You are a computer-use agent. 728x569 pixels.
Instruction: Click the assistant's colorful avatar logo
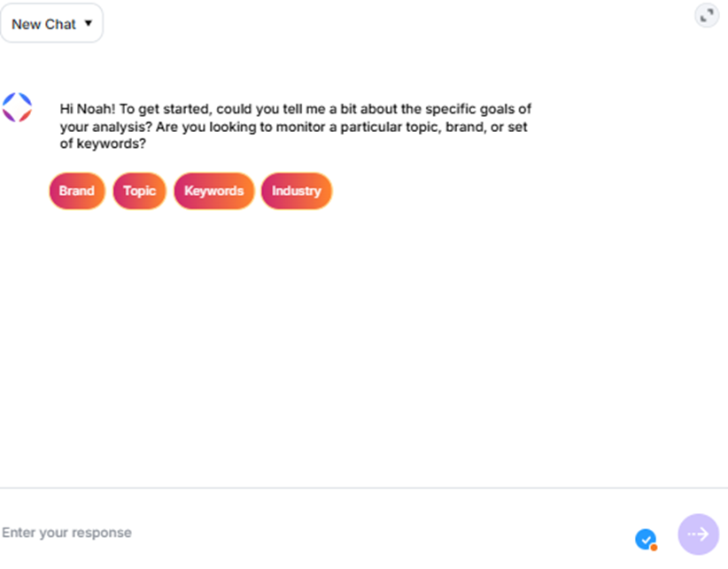[17, 107]
